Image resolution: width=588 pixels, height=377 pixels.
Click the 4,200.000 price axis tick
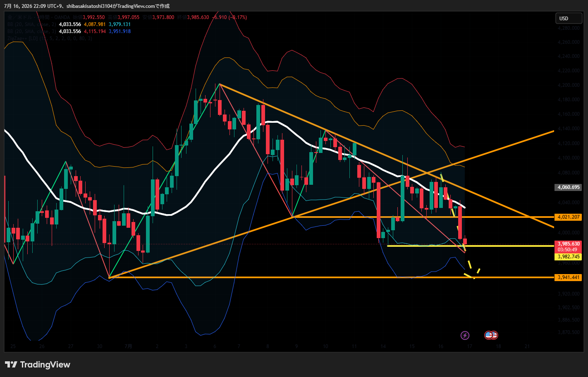coord(569,85)
